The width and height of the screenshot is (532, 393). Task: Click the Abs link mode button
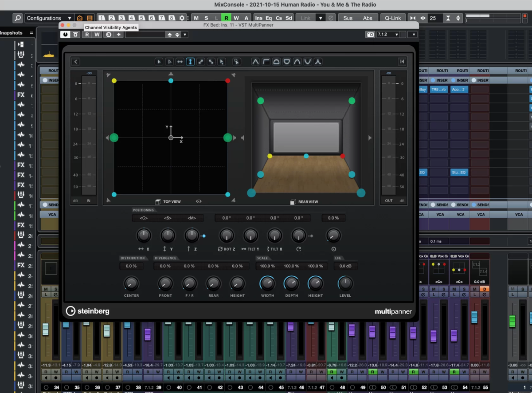coord(368,18)
